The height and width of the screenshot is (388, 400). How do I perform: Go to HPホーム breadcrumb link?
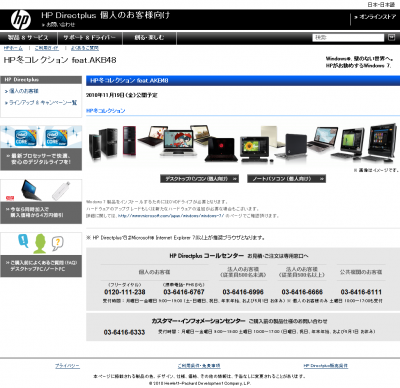point(13,48)
